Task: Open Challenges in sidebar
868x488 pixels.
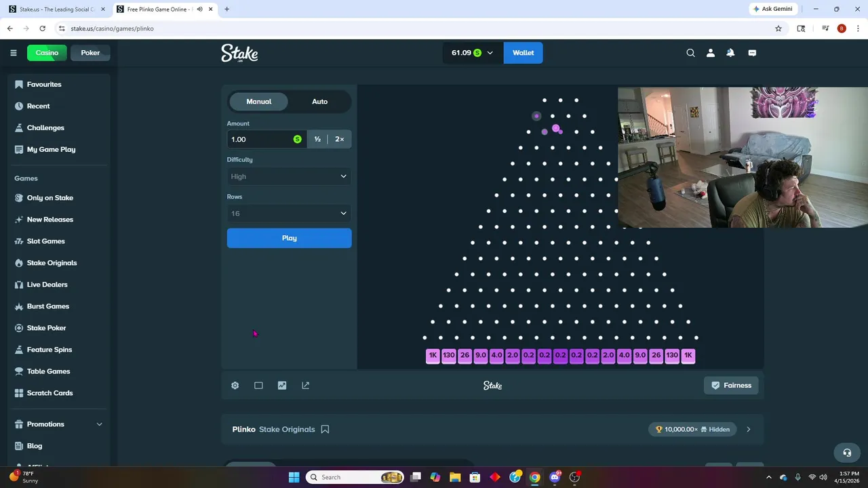Action: pos(59,128)
